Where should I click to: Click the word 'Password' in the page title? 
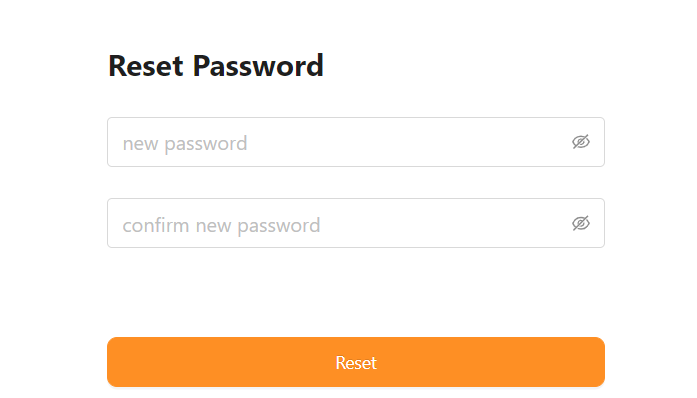coord(258,66)
